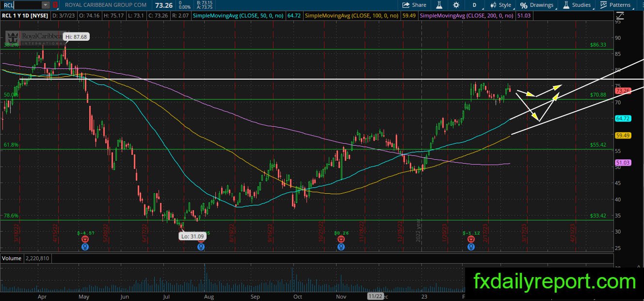Select the SimpleMovingAvg (CLOSE, 100) study label

353,16
